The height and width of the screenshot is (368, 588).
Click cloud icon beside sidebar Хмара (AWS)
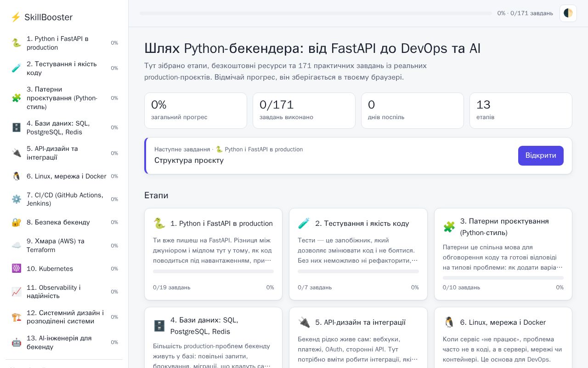(17, 245)
